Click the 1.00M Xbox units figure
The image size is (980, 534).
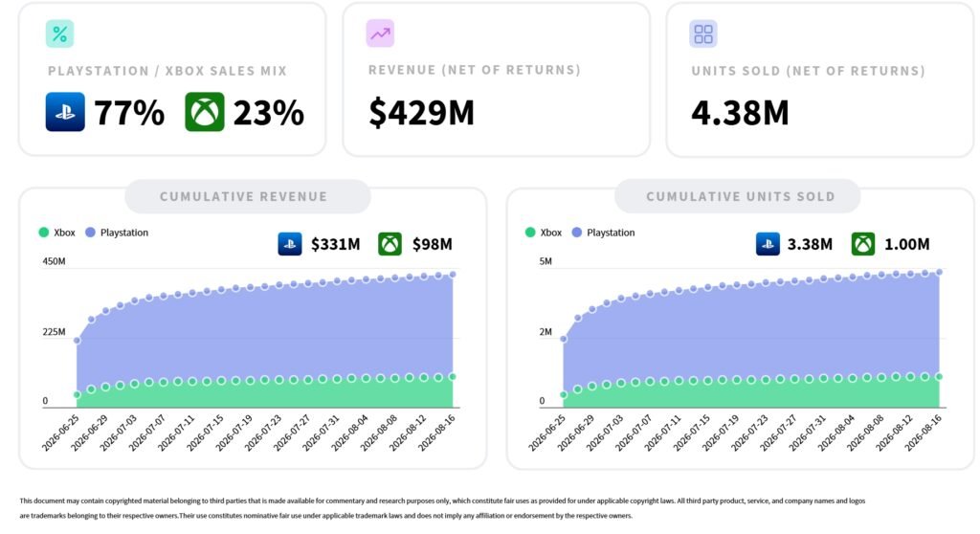pos(907,244)
